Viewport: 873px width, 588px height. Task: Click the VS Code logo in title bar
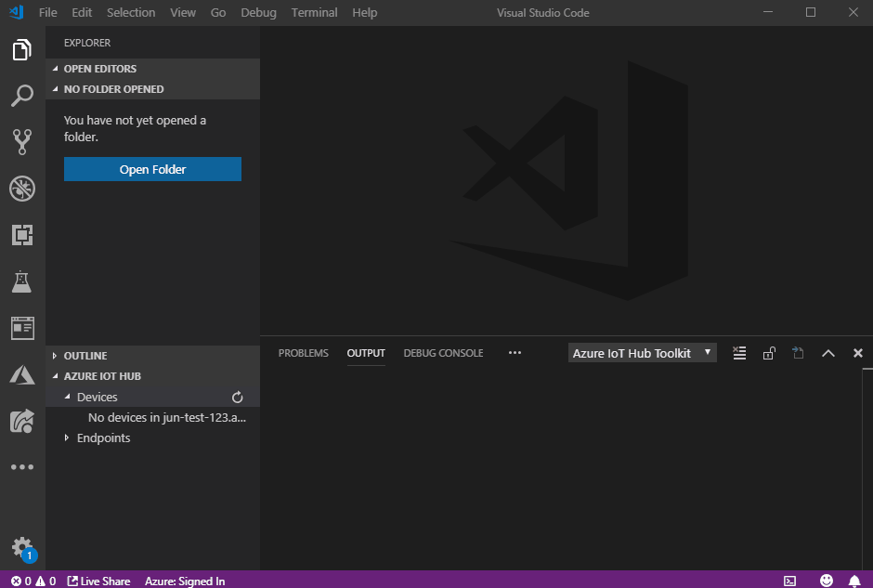(17, 12)
